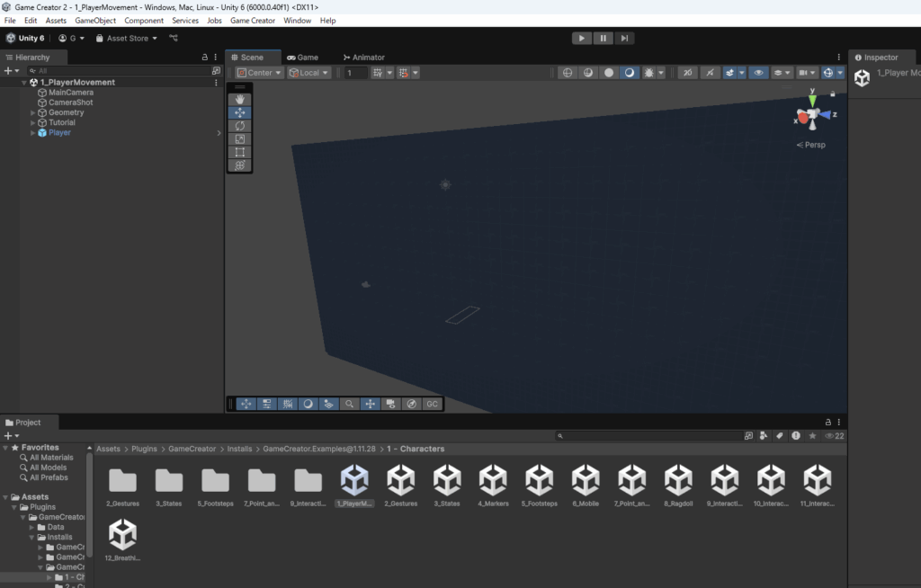The width and height of the screenshot is (921, 588).
Task: Click the Play button
Action: tap(582, 38)
